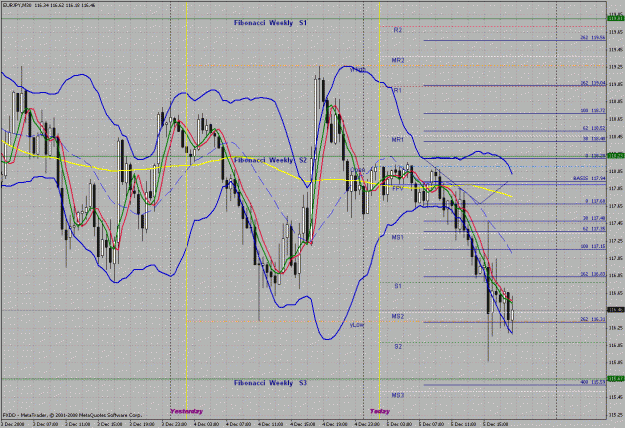Click the '4 Dec 23:00' time axis label

[368, 424]
